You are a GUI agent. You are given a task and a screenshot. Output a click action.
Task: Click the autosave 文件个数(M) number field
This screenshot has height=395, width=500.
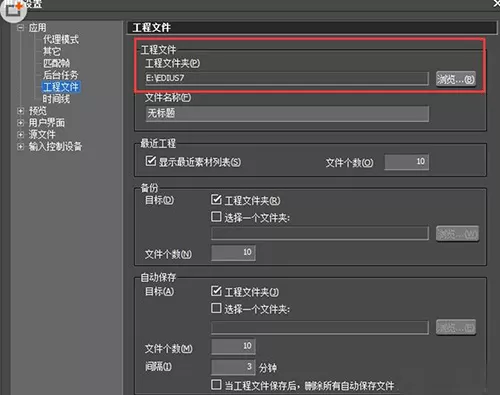(233, 347)
